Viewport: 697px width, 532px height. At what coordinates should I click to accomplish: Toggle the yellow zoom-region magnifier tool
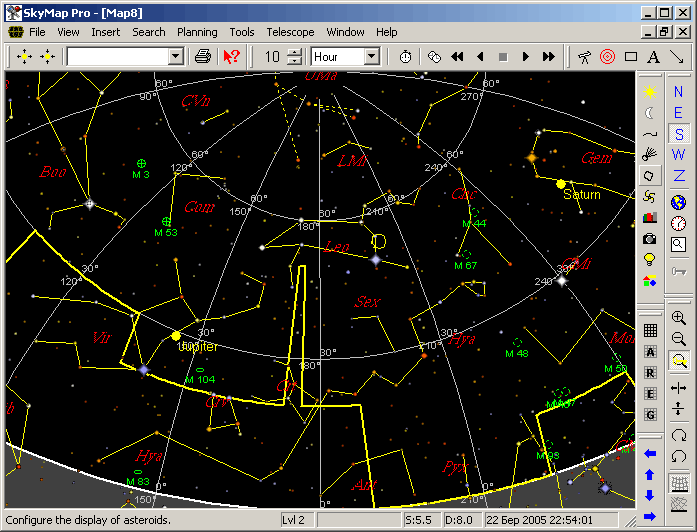[x=678, y=360]
